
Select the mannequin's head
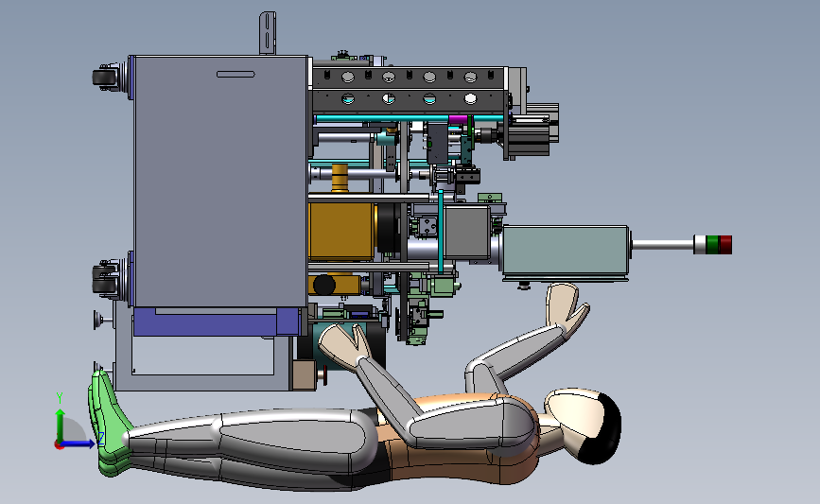pyautogui.click(x=584, y=426)
